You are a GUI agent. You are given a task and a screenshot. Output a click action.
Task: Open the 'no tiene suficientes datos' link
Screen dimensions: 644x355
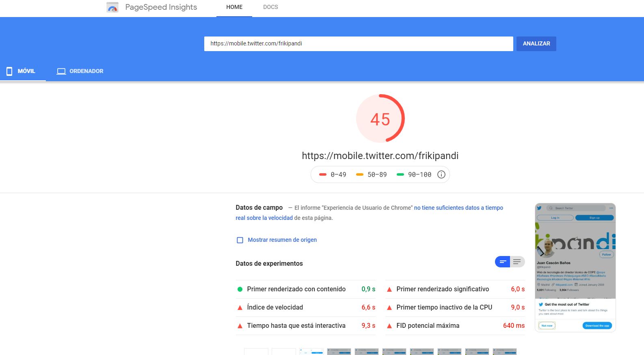458,208
